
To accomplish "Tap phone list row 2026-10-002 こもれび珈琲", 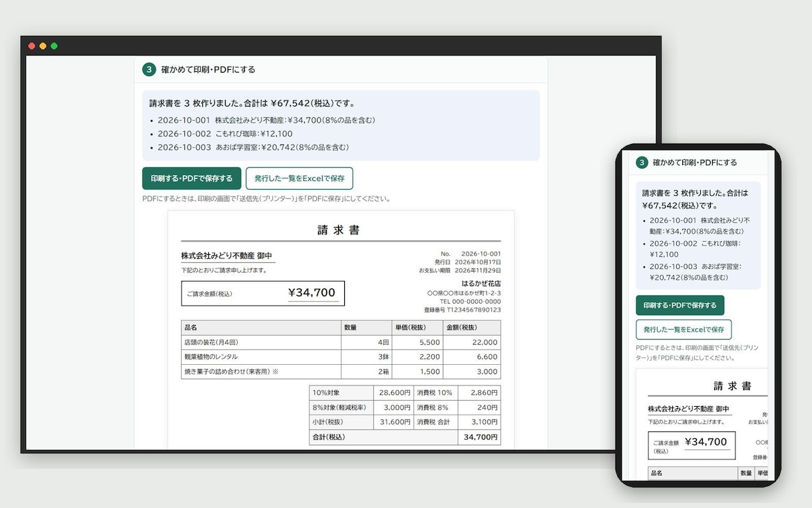I will [x=695, y=249].
